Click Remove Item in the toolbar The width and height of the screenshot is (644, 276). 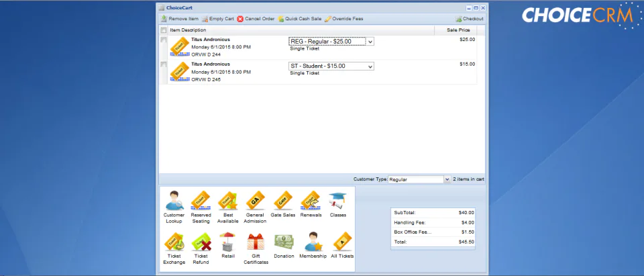pyautogui.click(x=180, y=19)
